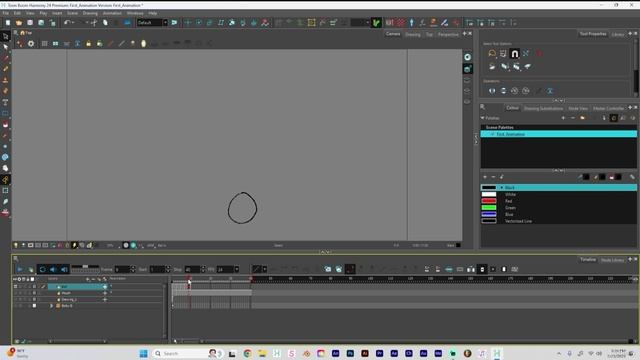Toggle the Render View button beside canvas
Screen dimensions: 640x360
(467, 57)
